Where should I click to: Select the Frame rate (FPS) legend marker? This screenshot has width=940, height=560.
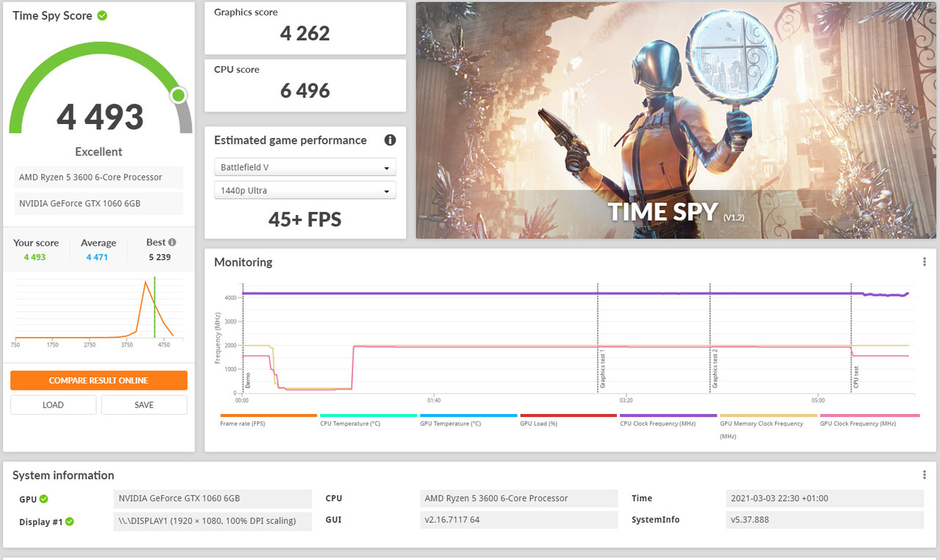[267, 415]
